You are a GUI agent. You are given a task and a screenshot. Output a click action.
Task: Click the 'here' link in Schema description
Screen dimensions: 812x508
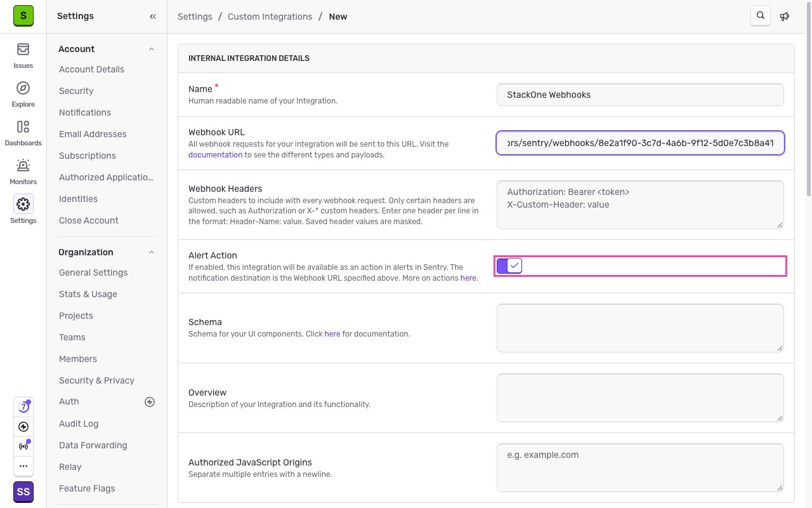tap(332, 333)
